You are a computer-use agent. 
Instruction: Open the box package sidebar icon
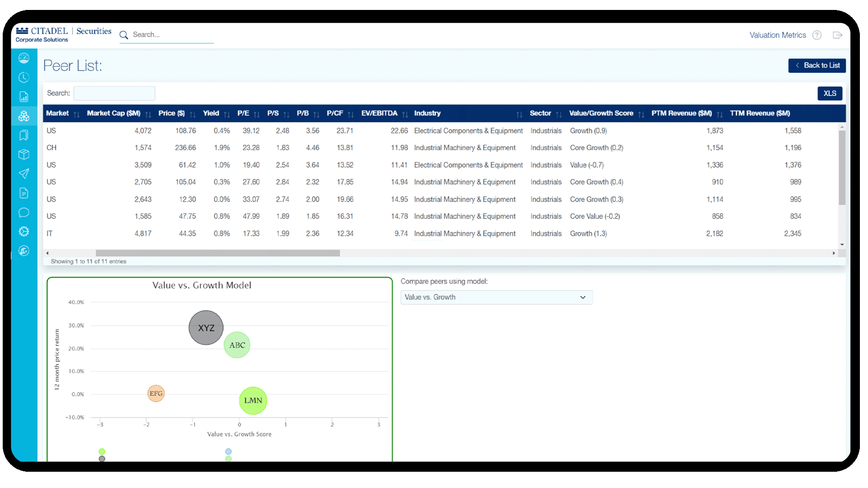[x=24, y=155]
